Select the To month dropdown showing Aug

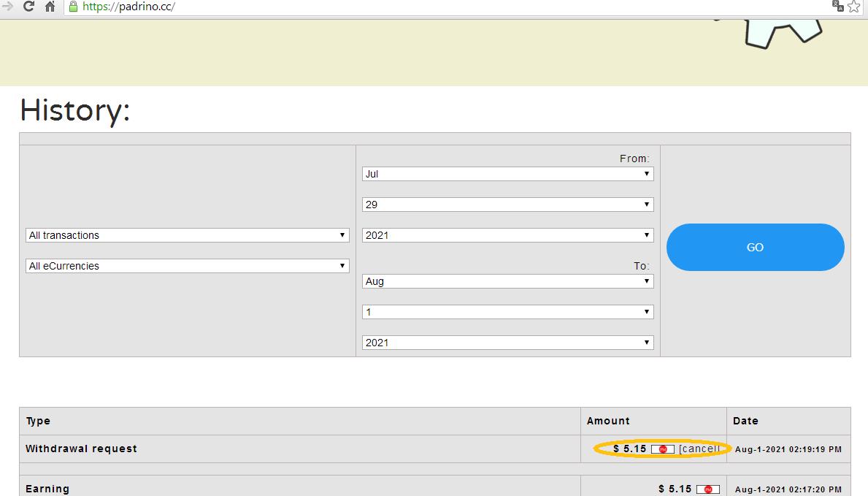[507, 281]
